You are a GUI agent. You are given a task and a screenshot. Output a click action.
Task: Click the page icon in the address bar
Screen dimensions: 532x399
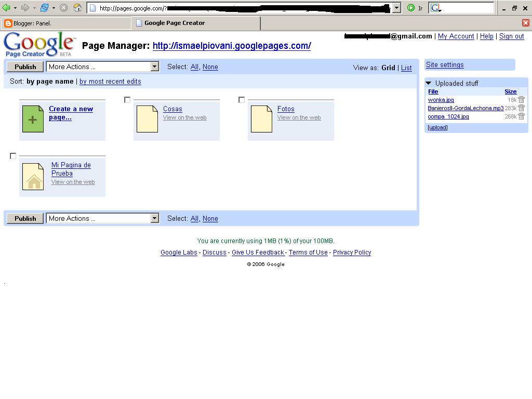(x=92, y=8)
